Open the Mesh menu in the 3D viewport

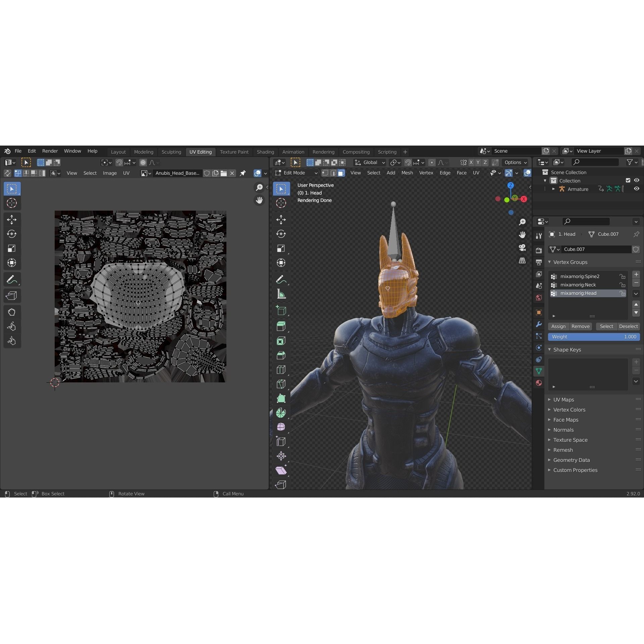pyautogui.click(x=407, y=173)
